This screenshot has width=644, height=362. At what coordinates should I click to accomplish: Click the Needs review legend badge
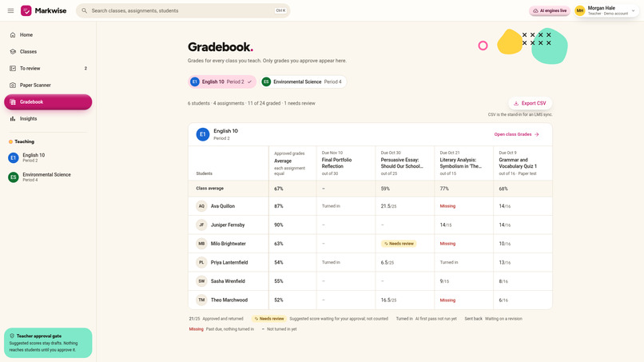[269, 319]
